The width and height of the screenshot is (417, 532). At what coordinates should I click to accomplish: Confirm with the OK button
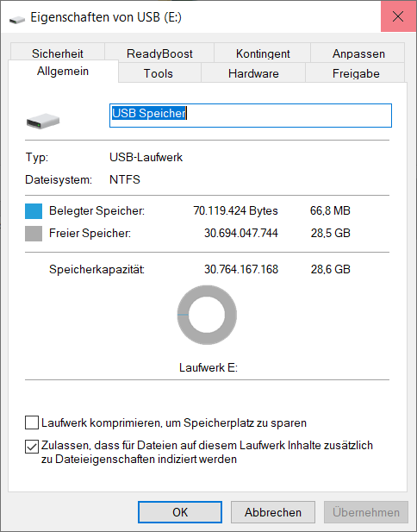point(180,512)
